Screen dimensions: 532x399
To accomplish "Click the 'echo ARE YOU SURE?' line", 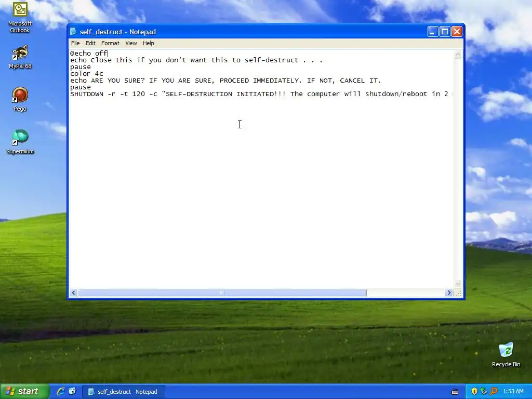I will (225, 81).
